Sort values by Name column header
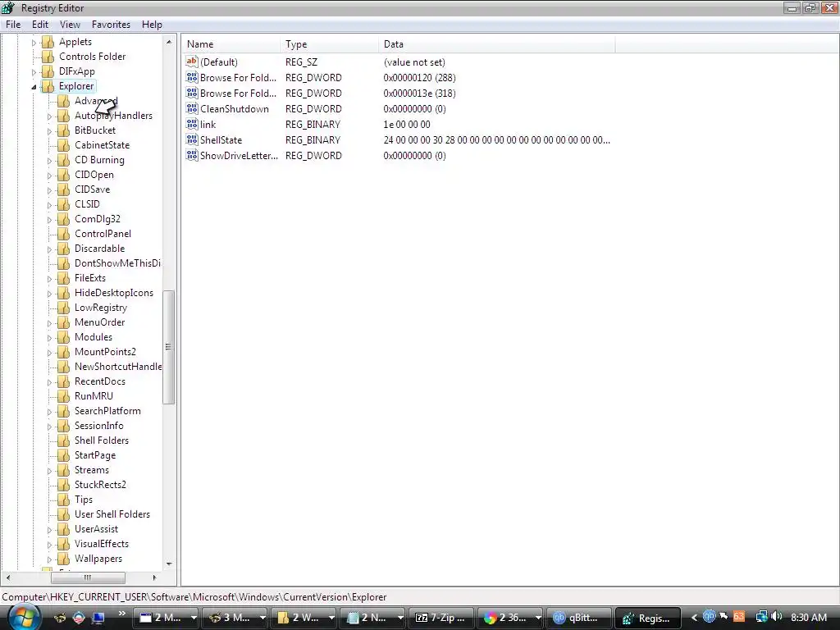 click(231, 44)
